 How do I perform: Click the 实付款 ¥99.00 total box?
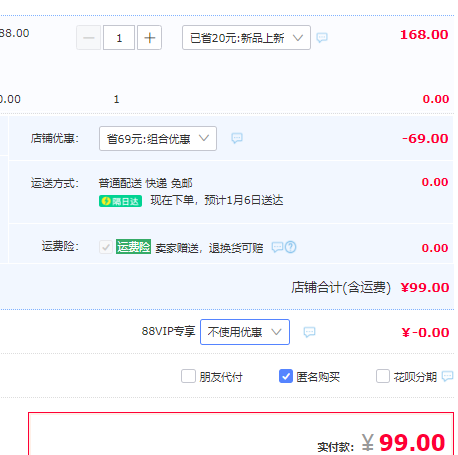[x=241, y=434]
